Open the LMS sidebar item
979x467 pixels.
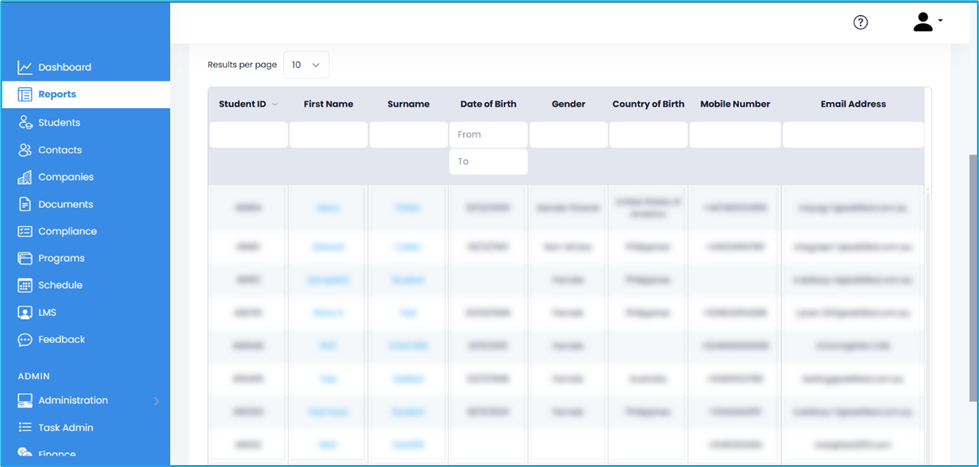(47, 312)
